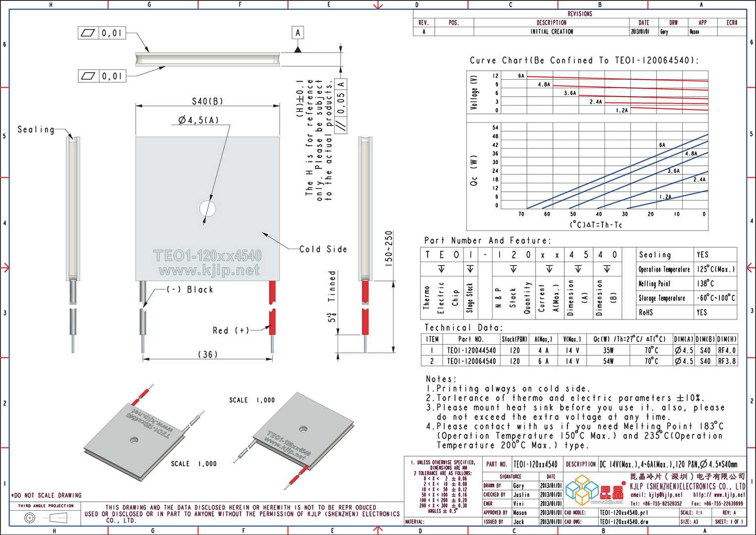Select the Technical Data heading
Image resolution: width=756 pixels, height=535 pixels.
(463, 327)
